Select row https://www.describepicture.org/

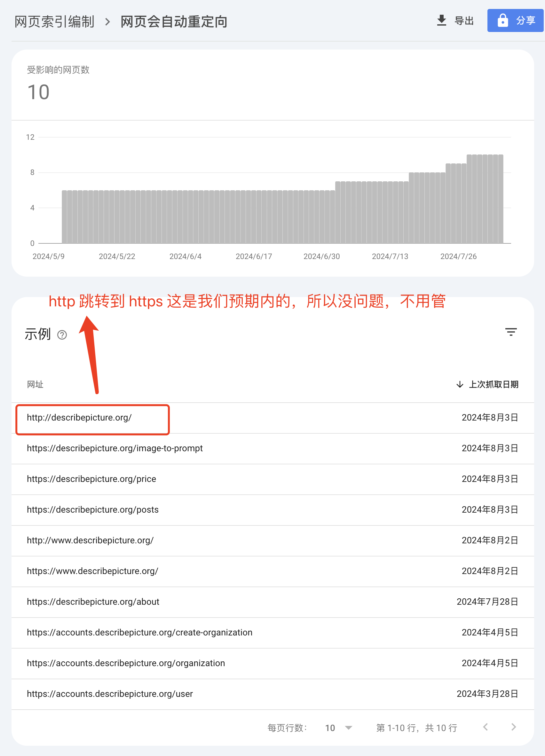click(273, 571)
